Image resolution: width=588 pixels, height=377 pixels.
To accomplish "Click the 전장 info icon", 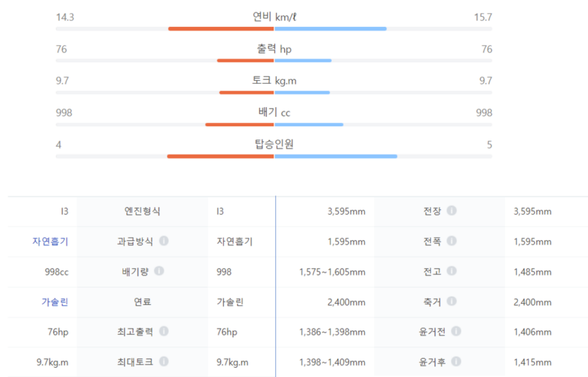I will 451,211.
